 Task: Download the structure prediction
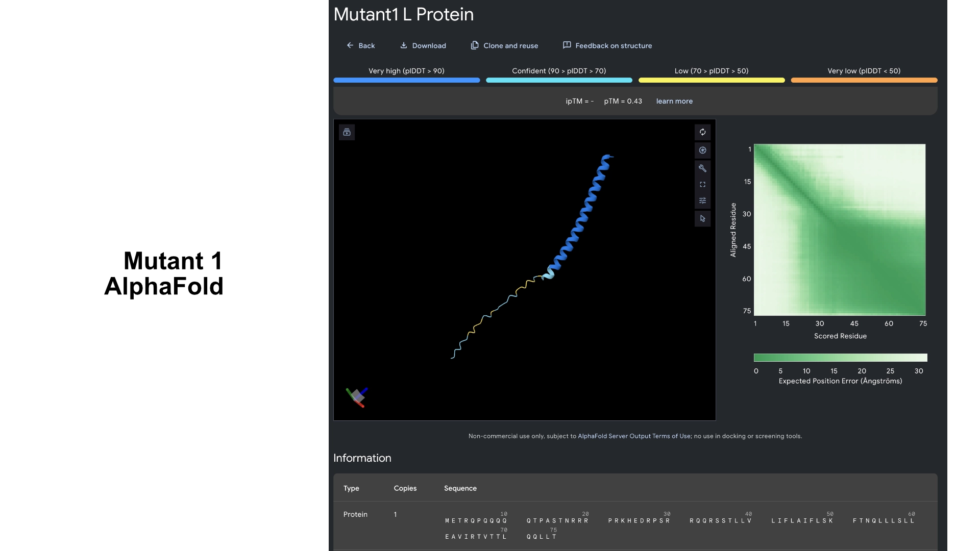423,45
